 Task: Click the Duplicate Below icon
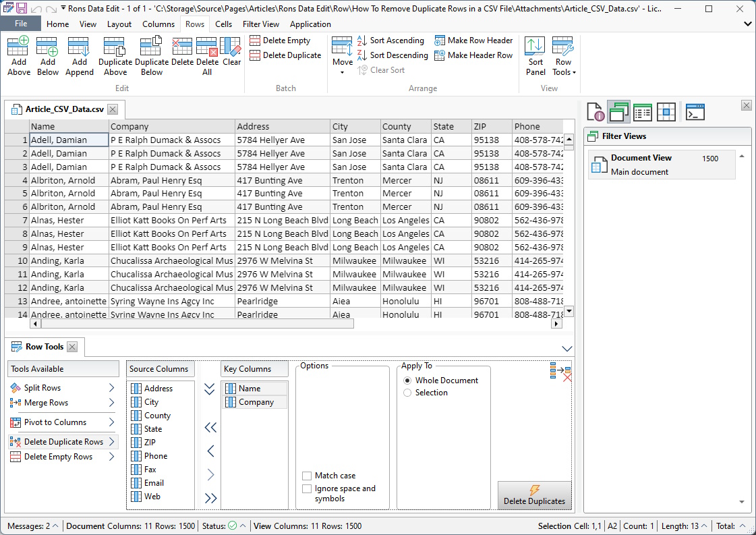tap(151, 47)
